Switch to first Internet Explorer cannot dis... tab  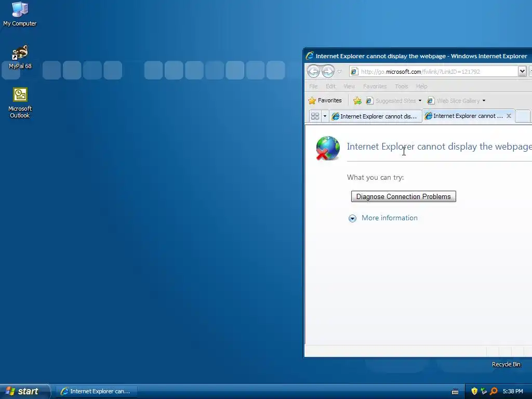[375, 116]
